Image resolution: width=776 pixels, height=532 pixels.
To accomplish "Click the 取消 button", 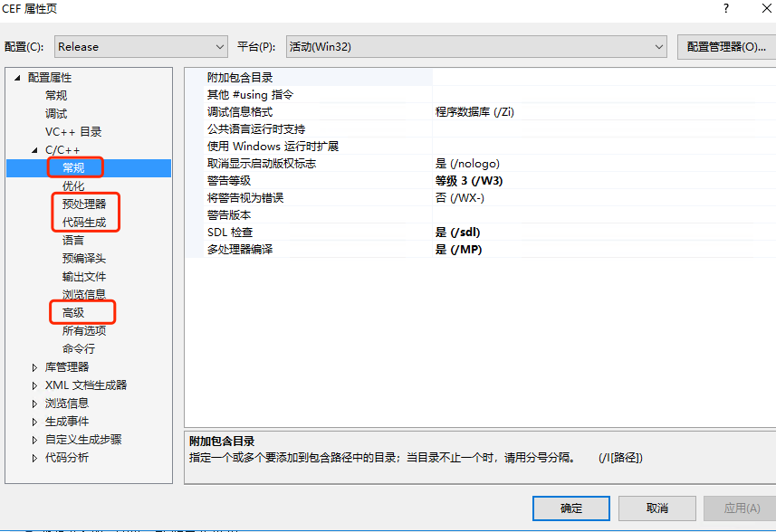I will click(656, 508).
